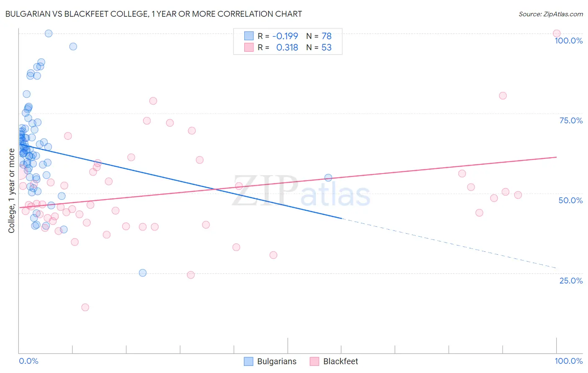Viewport: 588px width, 373px height.
Task: Click the blue outlier point near 25% line
Action: point(143,273)
